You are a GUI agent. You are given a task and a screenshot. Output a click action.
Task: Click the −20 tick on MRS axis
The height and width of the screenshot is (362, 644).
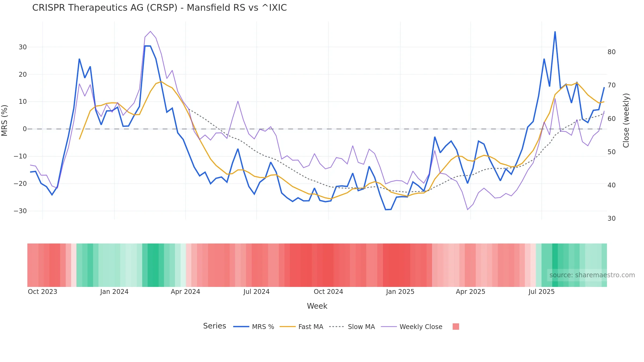(20, 184)
